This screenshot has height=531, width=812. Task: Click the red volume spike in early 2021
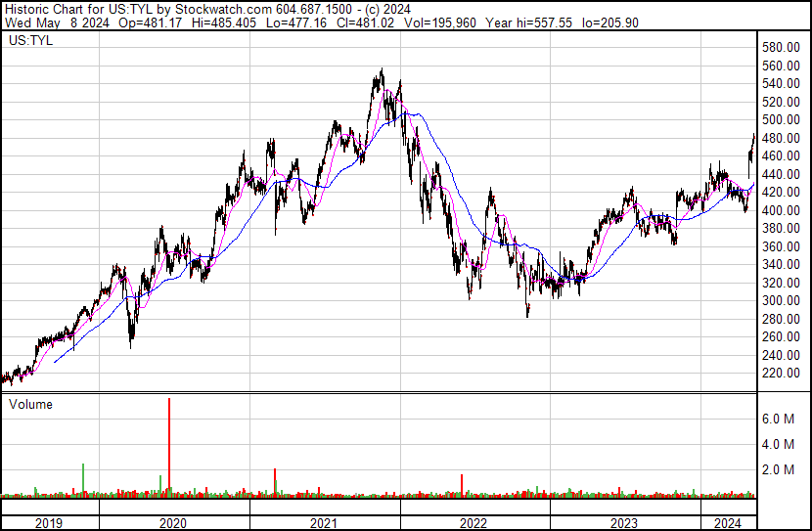point(275,483)
